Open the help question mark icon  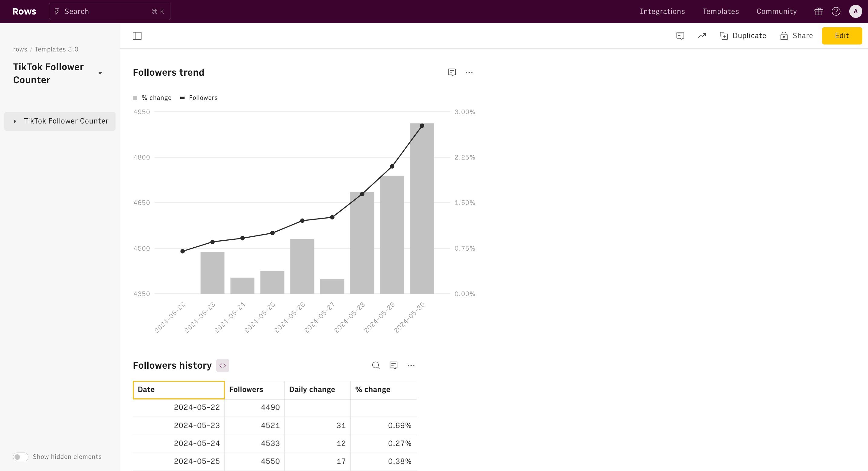click(x=836, y=12)
